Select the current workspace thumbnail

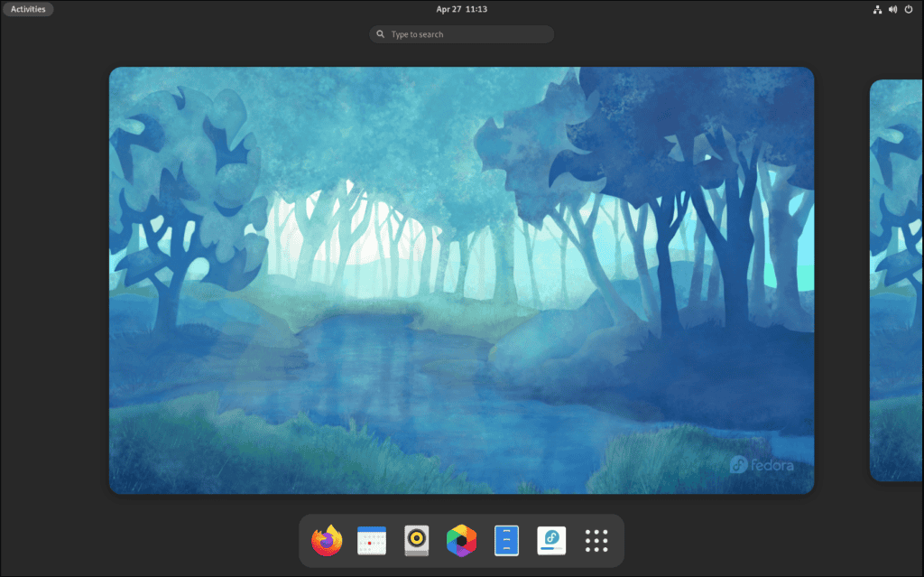461,280
